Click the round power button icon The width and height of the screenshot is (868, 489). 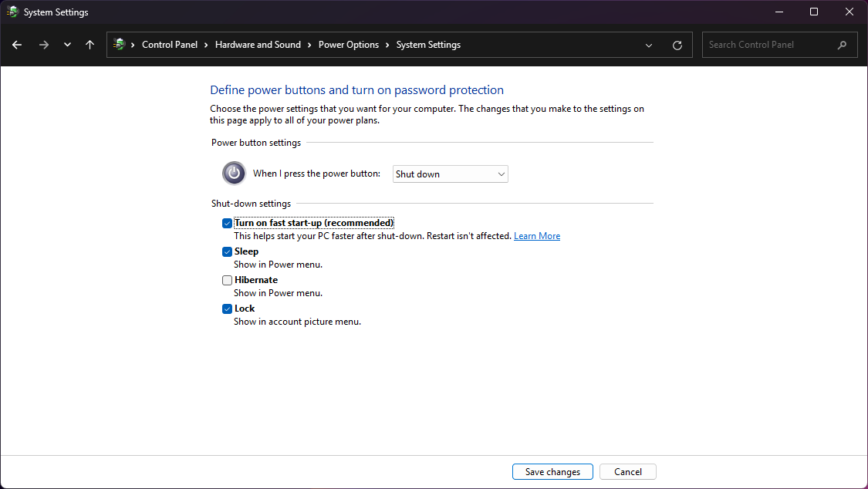[234, 173]
